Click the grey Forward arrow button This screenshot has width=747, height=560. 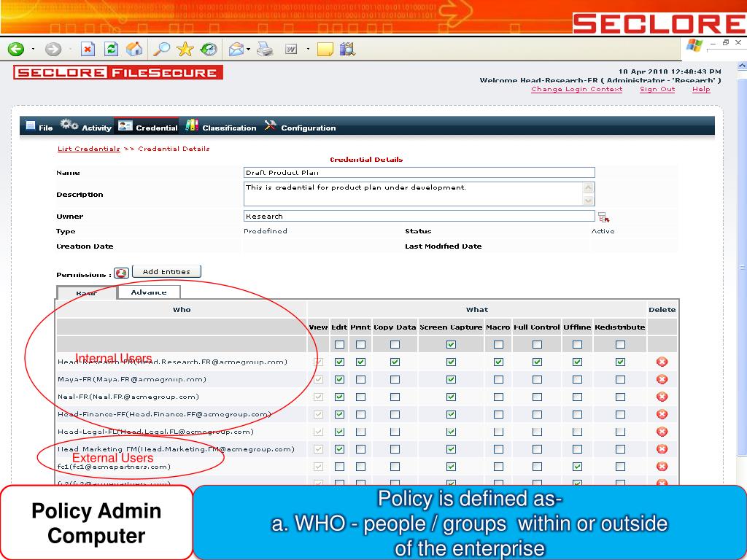(53, 49)
